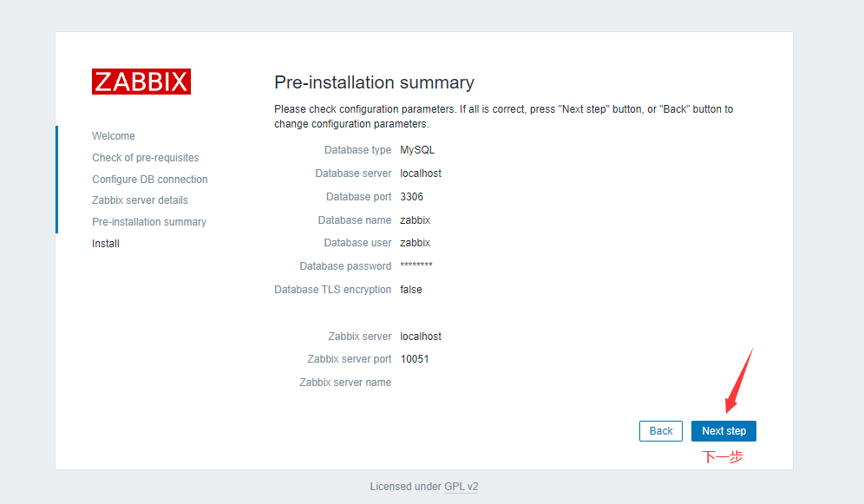This screenshot has width=864, height=504.
Task: Go back with the Back button
Action: (661, 431)
